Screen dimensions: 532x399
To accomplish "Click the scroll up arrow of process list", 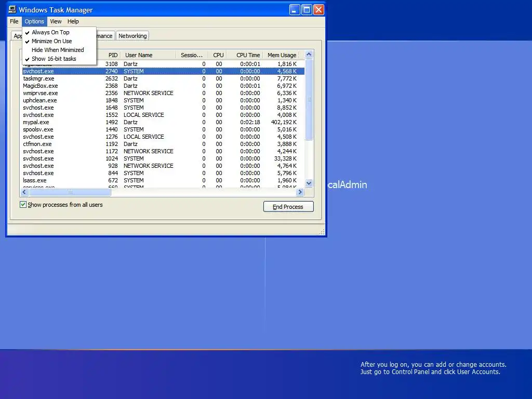I will click(x=309, y=54).
